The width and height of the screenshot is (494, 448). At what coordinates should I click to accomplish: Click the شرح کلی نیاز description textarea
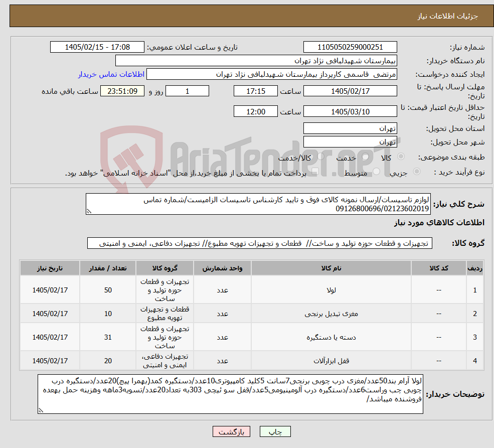[x=258, y=204]
